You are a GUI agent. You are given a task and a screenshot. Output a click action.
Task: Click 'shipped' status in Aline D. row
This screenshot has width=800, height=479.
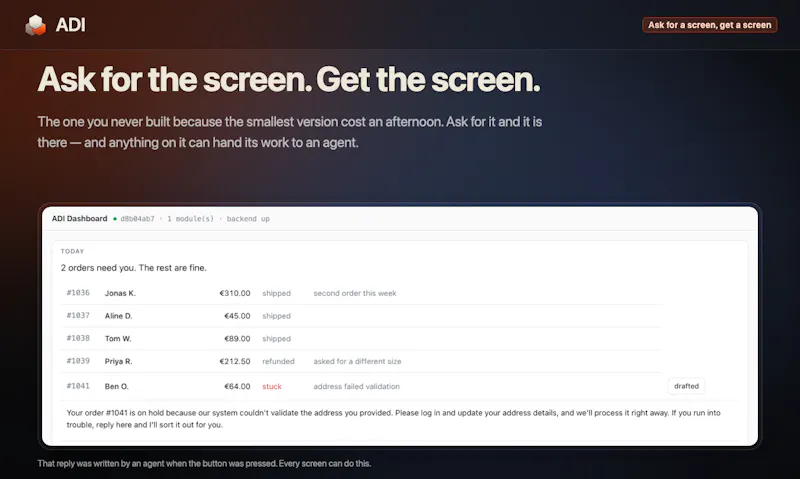(277, 316)
